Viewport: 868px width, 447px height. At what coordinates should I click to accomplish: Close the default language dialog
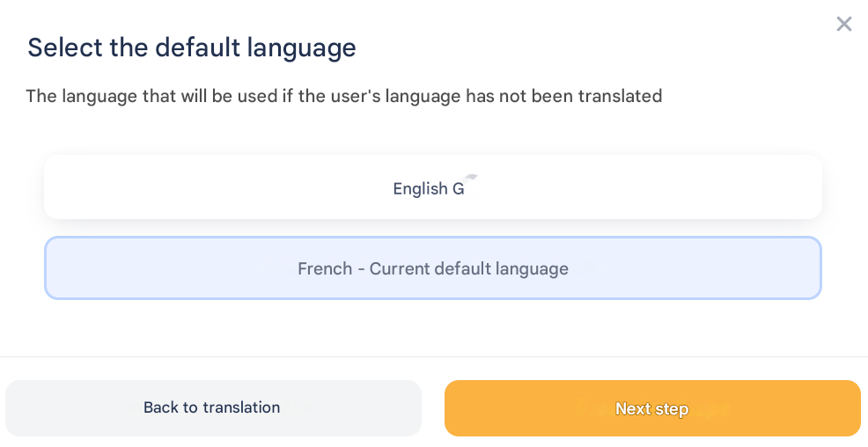pos(843,25)
